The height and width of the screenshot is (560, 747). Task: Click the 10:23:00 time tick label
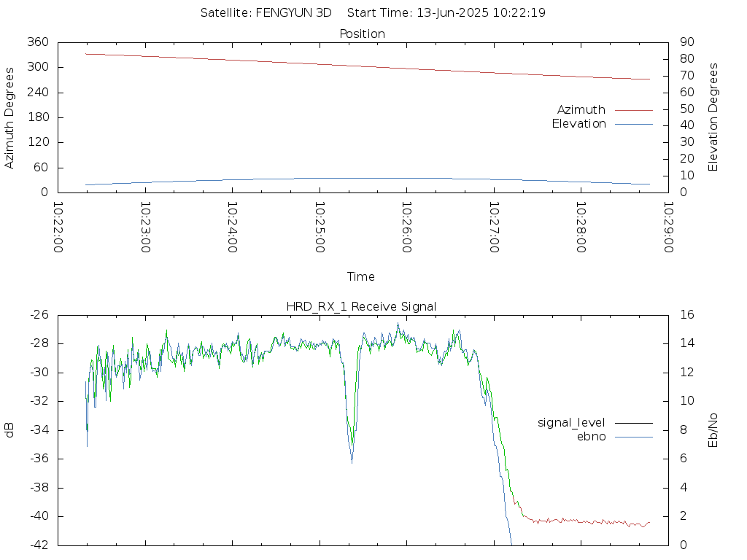145,227
